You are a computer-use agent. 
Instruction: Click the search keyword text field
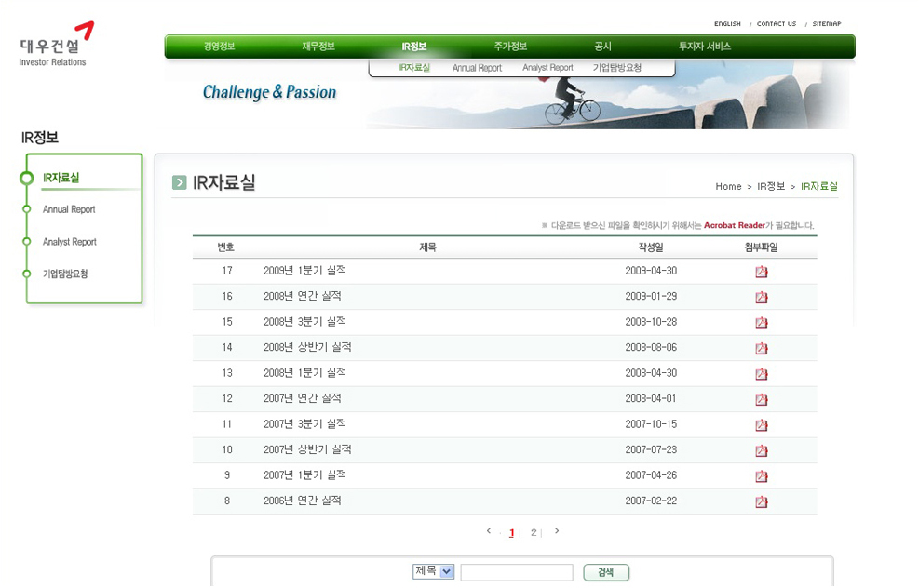click(x=516, y=572)
